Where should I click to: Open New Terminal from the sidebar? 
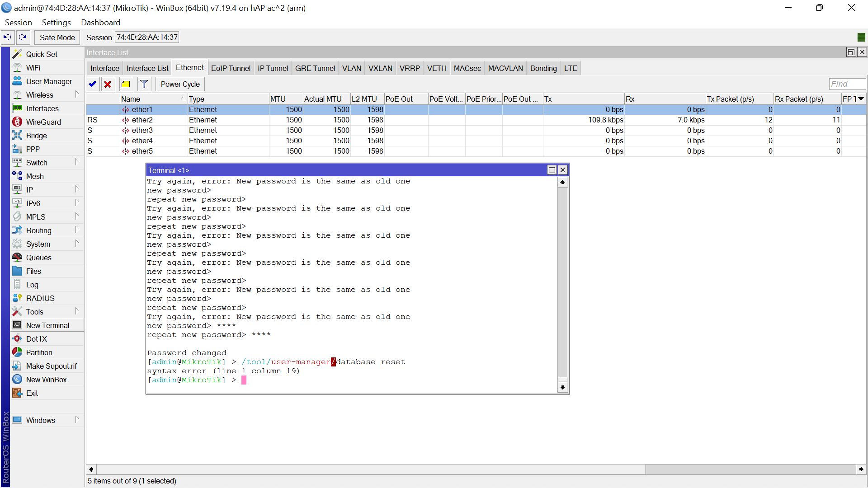47,325
